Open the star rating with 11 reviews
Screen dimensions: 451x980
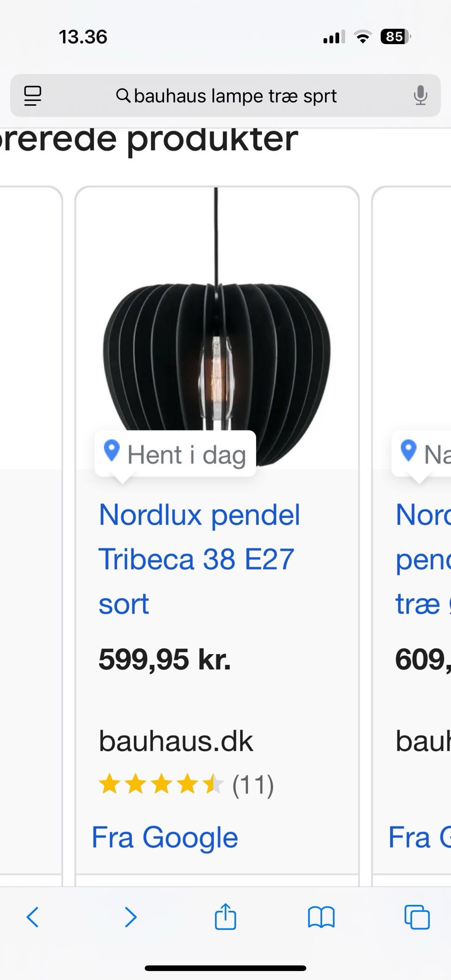click(x=186, y=785)
